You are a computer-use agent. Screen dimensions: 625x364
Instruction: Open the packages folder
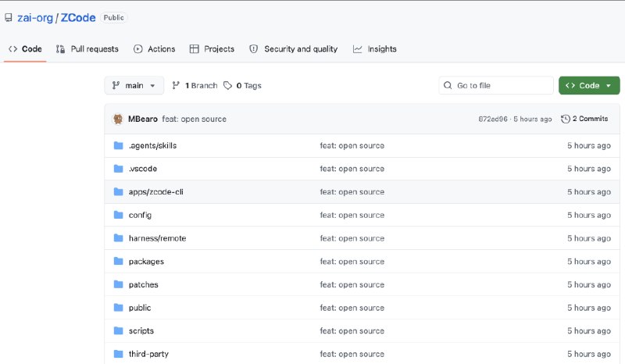click(146, 262)
